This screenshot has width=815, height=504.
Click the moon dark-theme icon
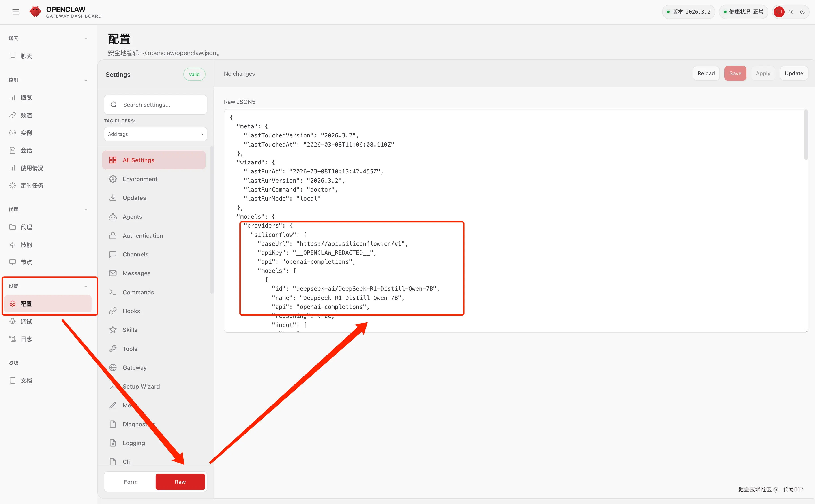[802, 12]
